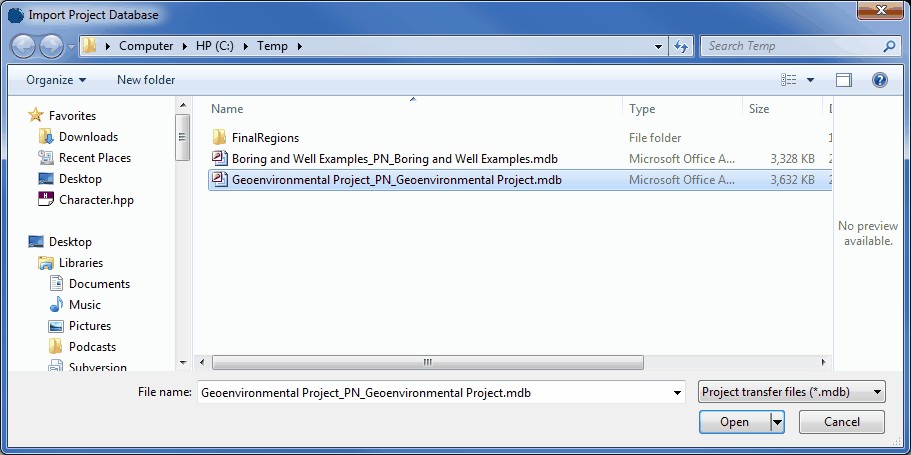
Task: Open the Organize dropdown menu
Action: coord(56,80)
